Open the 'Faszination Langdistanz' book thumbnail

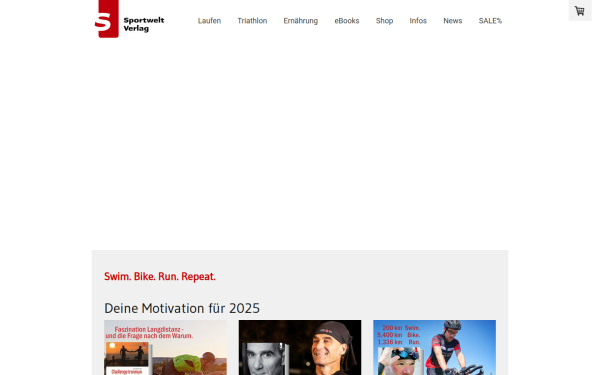click(x=165, y=347)
